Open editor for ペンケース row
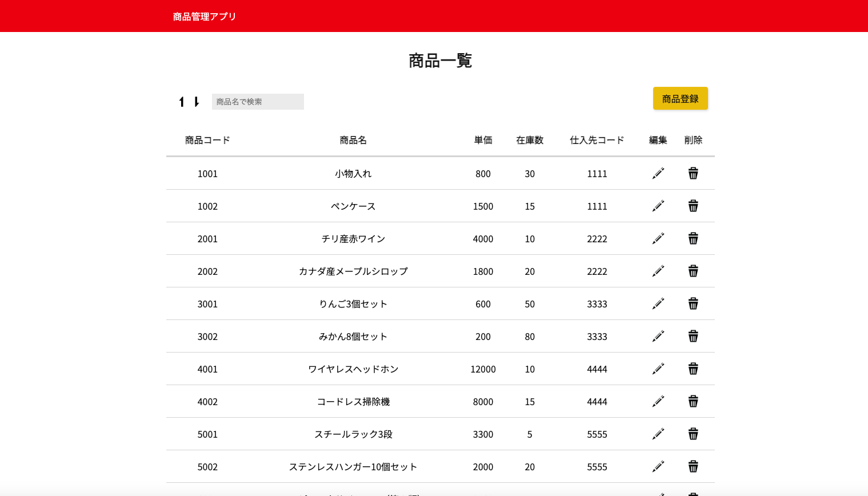Screen dimensions: 868x496 click(x=658, y=206)
